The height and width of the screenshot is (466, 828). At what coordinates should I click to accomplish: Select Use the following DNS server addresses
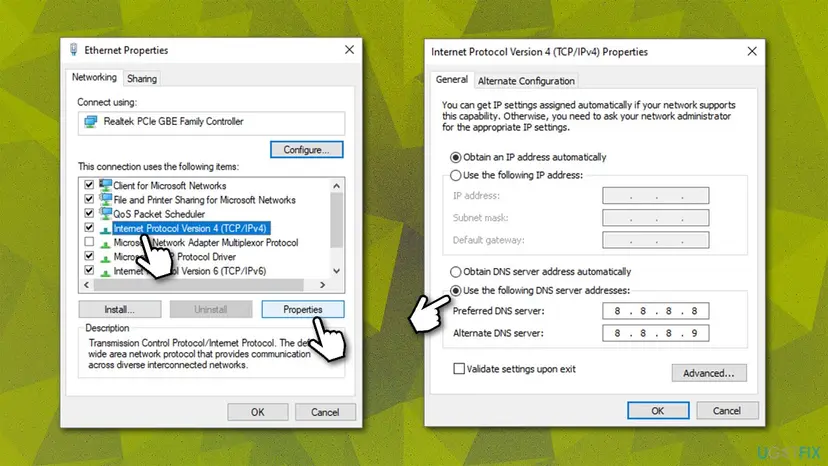point(455,291)
